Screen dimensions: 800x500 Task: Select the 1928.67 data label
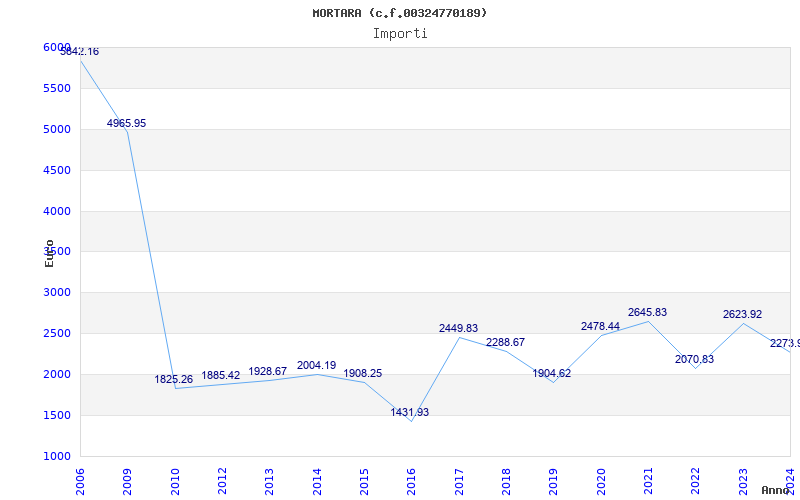coord(268,371)
